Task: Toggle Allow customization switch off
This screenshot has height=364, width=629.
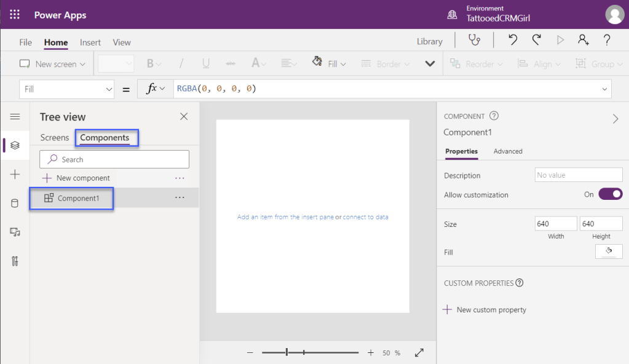Action: click(610, 194)
